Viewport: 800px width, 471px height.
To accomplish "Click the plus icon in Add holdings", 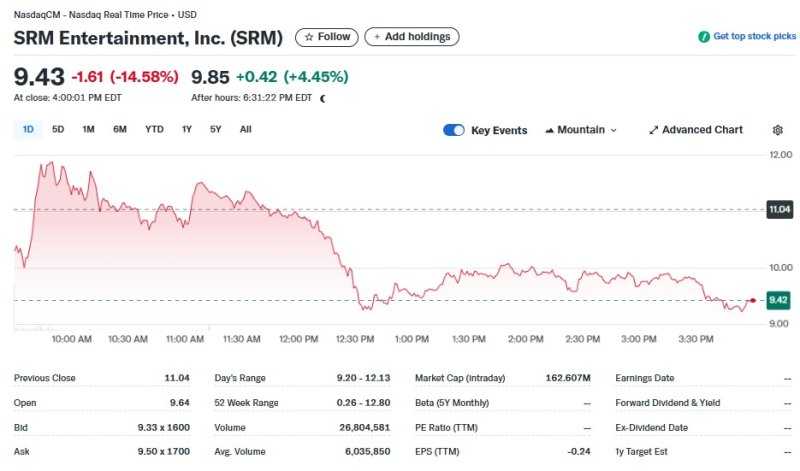I will pos(377,37).
